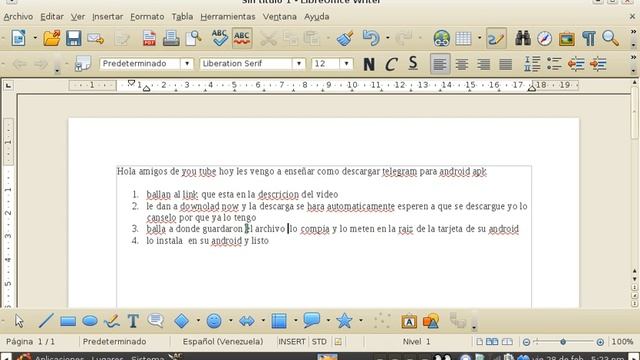Export directly as PDF

(x=149, y=38)
